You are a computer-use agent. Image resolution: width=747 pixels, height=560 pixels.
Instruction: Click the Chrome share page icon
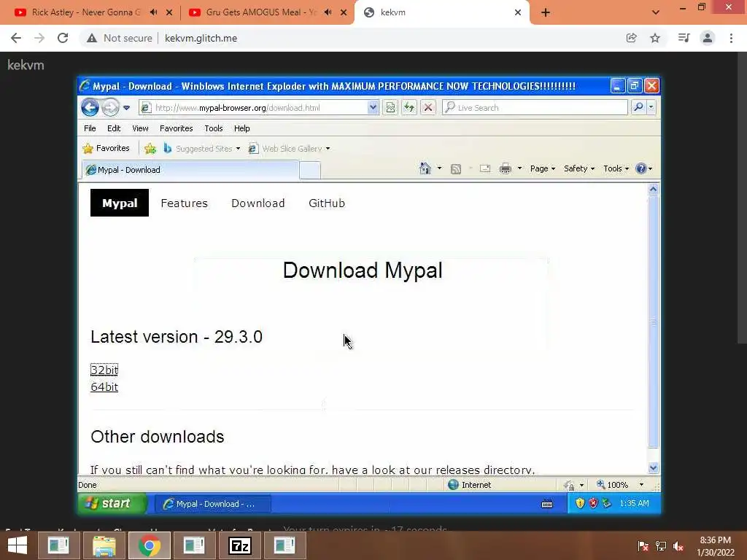click(x=631, y=38)
